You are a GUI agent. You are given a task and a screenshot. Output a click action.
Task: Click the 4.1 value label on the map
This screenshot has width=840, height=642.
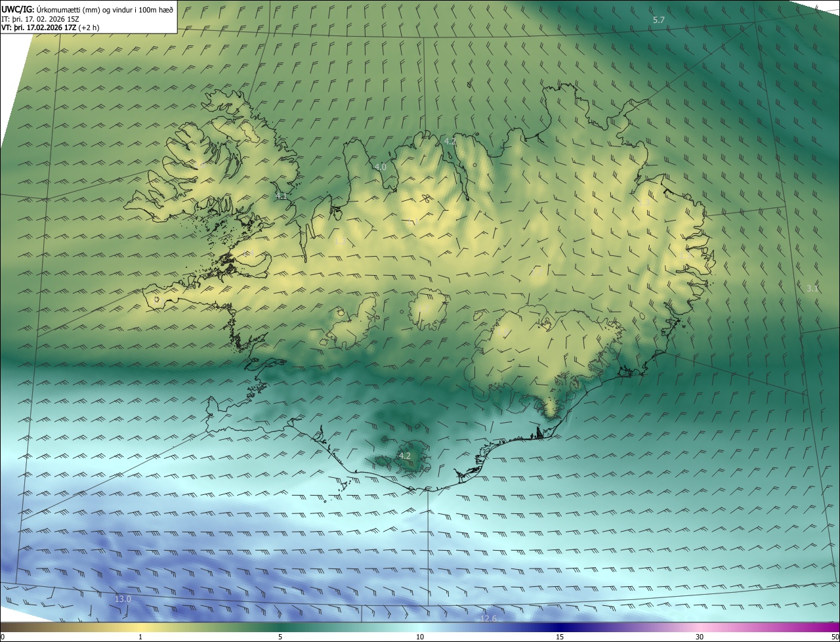[x=282, y=196]
